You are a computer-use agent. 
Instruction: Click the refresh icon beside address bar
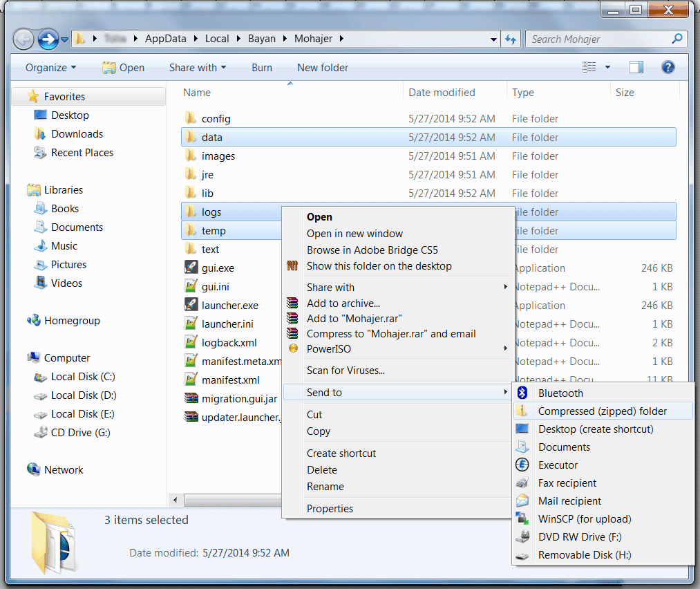click(x=511, y=39)
